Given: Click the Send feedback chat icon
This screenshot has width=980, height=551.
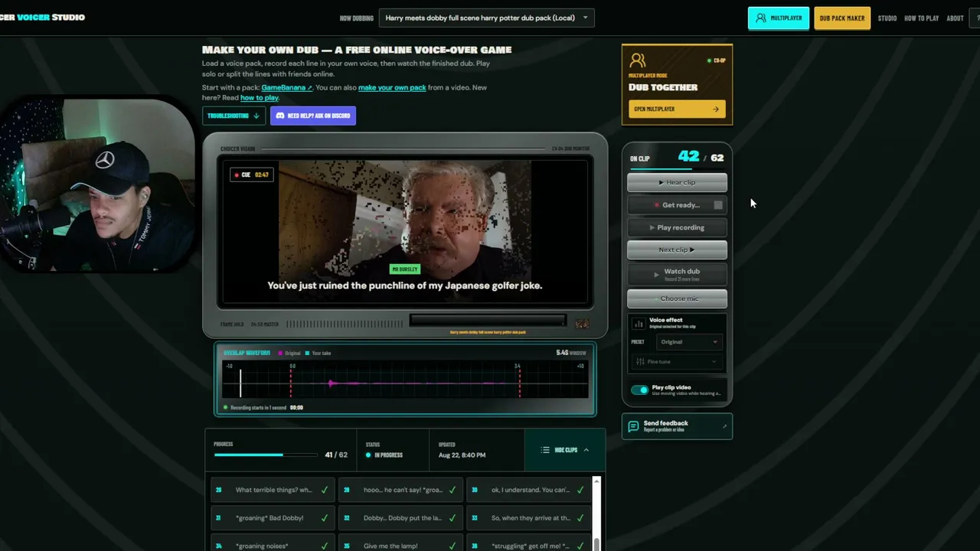Looking at the screenshot, I should tap(632, 426).
